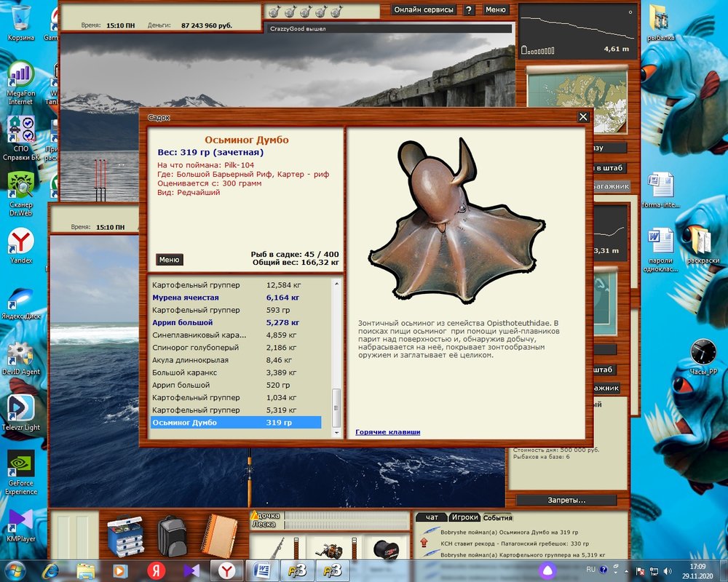Open the Горячие клавиши link

pyautogui.click(x=387, y=432)
